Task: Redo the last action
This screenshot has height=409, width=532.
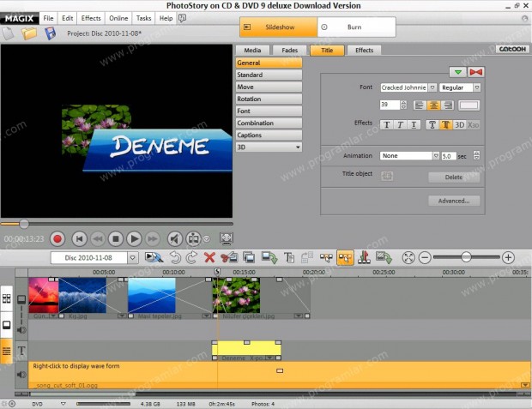Action: [x=191, y=258]
